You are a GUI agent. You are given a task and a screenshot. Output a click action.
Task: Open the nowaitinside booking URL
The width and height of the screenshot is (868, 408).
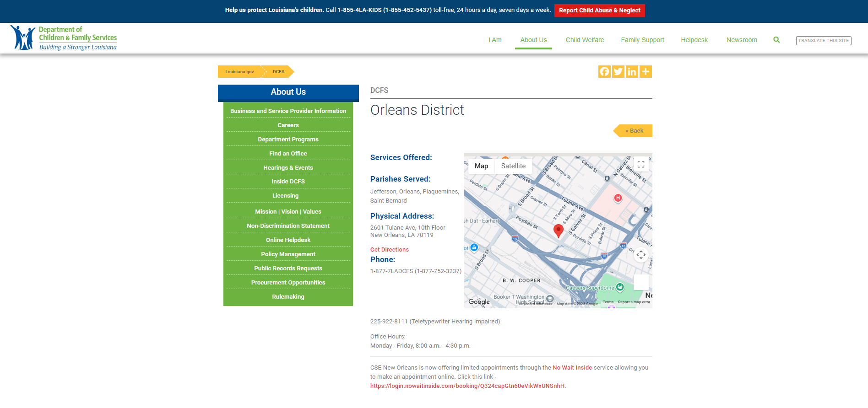tap(467, 386)
